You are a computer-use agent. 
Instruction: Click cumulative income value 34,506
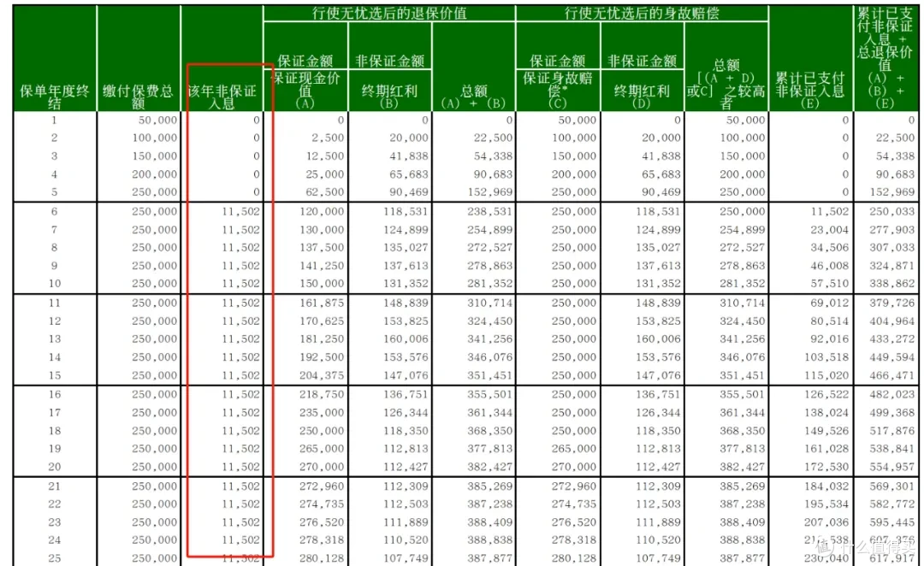830,247
